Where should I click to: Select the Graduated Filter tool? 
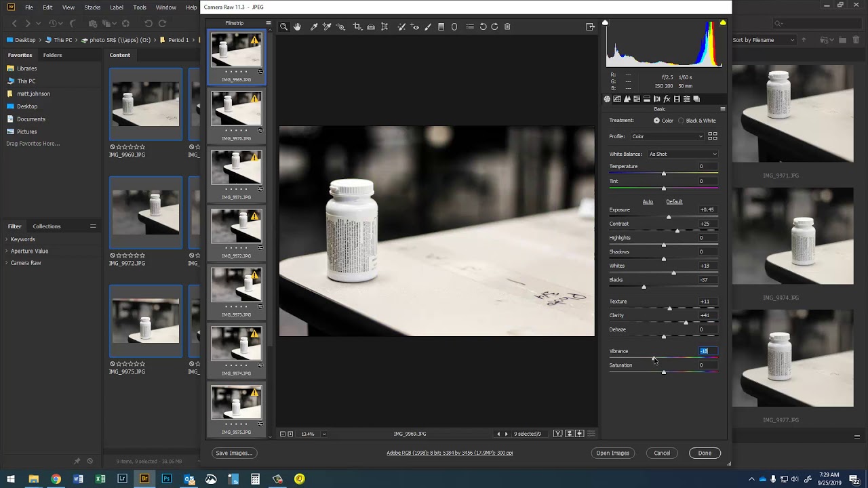[441, 26]
